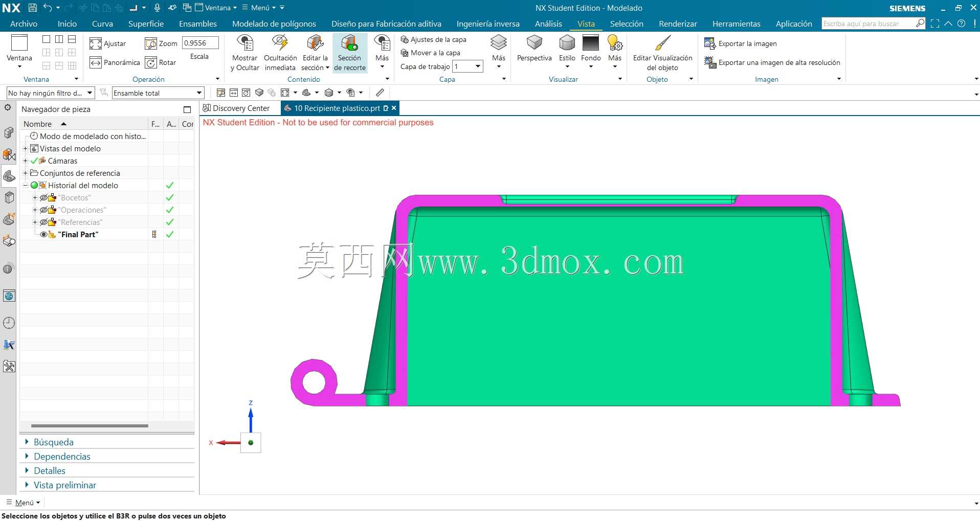Toggle visibility of Operaciones group
980x521 pixels.
coord(44,210)
